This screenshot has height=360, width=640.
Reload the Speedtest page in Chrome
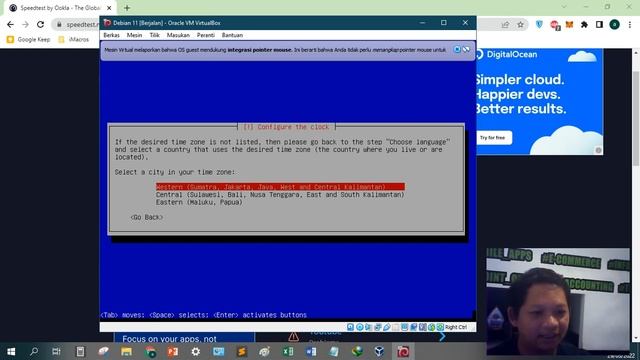tap(40, 24)
